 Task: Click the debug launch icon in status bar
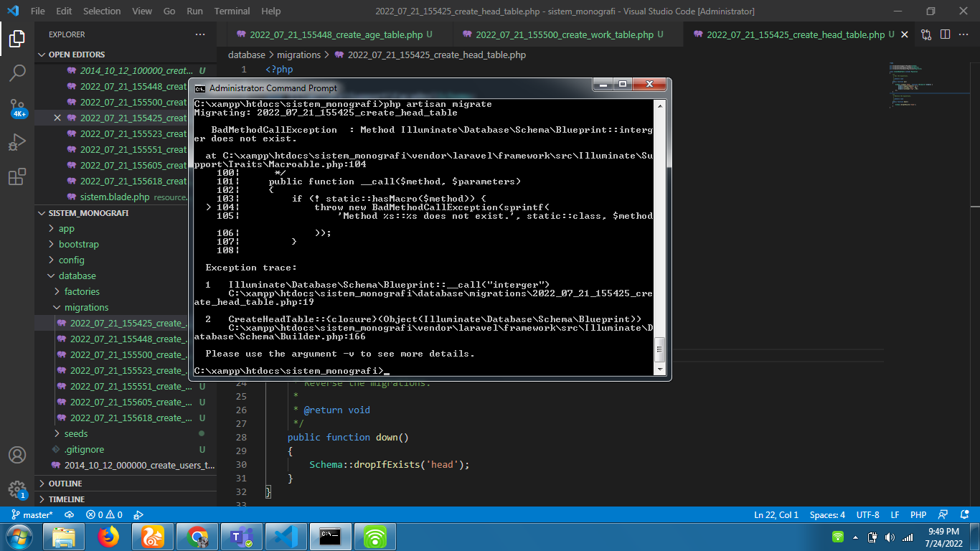click(x=138, y=514)
